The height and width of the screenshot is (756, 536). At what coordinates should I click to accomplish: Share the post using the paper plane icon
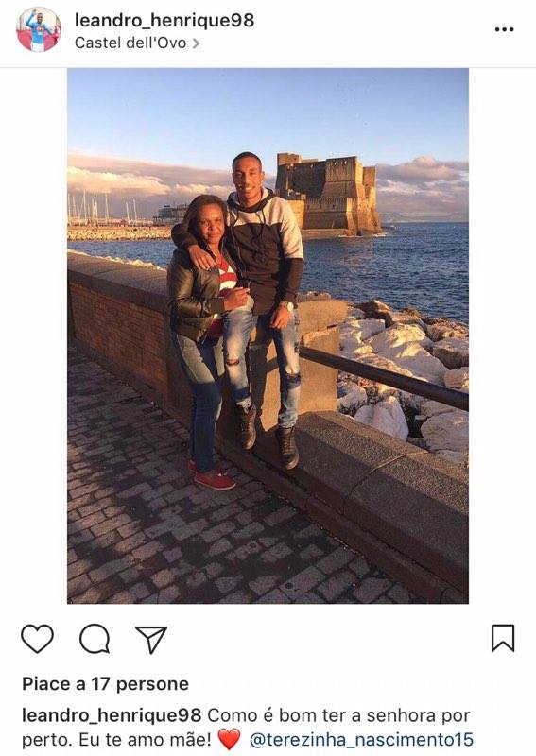(151, 640)
